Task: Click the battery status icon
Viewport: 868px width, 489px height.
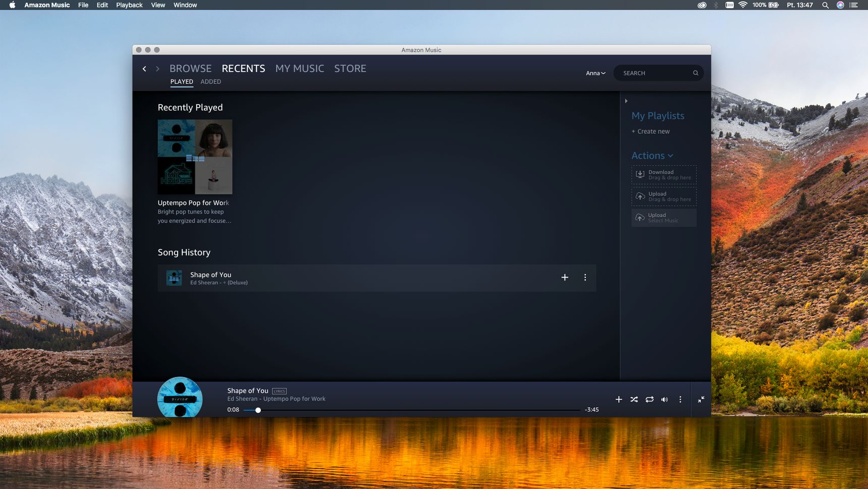Action: (774, 5)
